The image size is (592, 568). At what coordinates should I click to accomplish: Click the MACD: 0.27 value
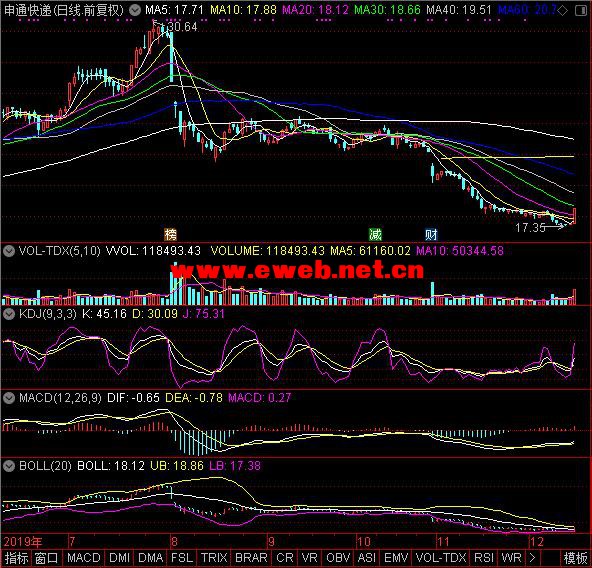(x=260, y=398)
